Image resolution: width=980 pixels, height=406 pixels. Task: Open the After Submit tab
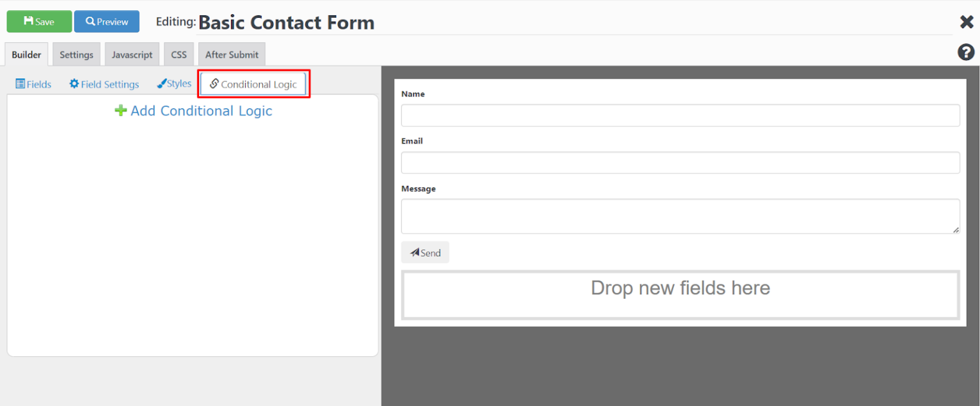click(x=232, y=54)
